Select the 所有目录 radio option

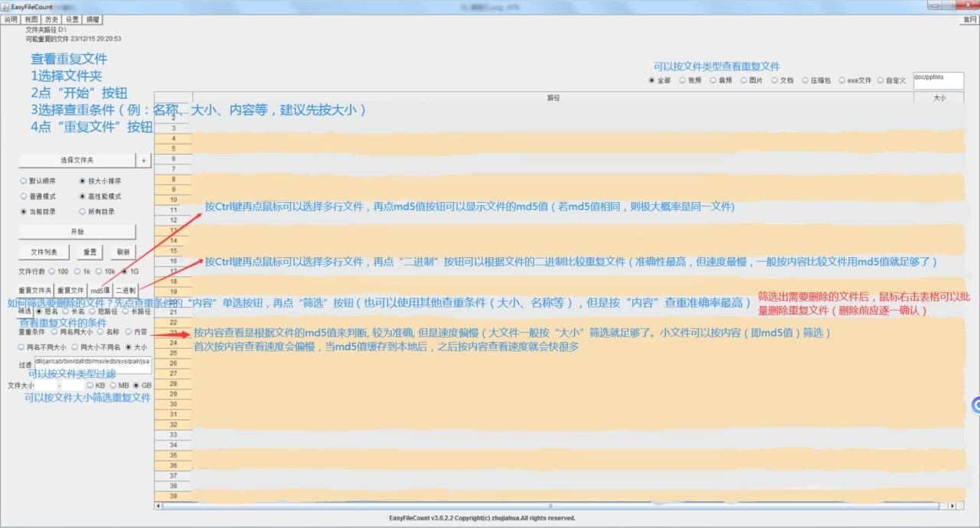pyautogui.click(x=83, y=212)
